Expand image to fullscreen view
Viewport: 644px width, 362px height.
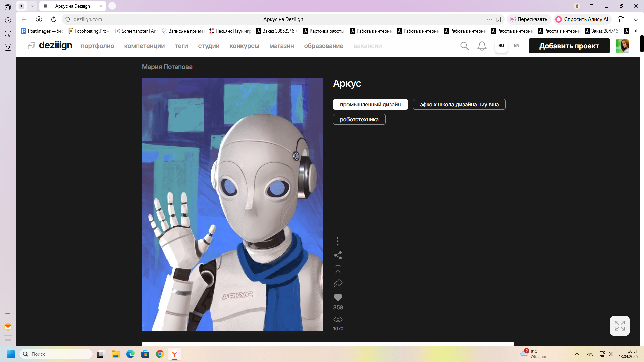(x=620, y=325)
